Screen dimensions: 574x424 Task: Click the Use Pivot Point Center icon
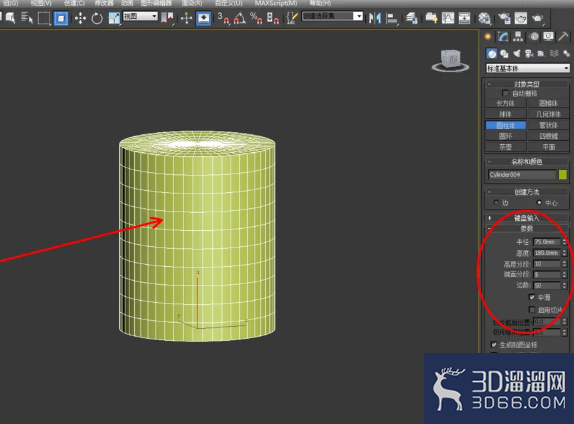[x=167, y=18]
